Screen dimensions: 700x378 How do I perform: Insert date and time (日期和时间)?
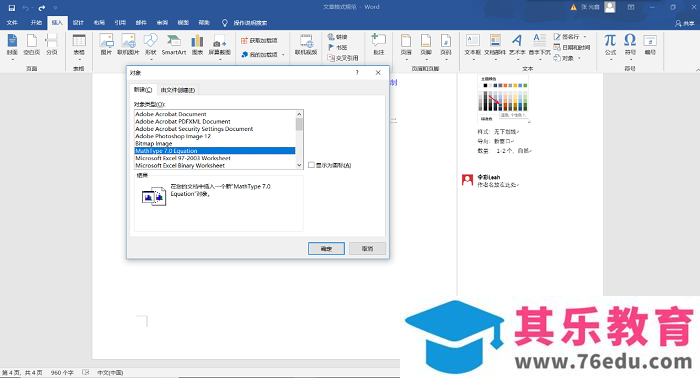tap(572, 47)
